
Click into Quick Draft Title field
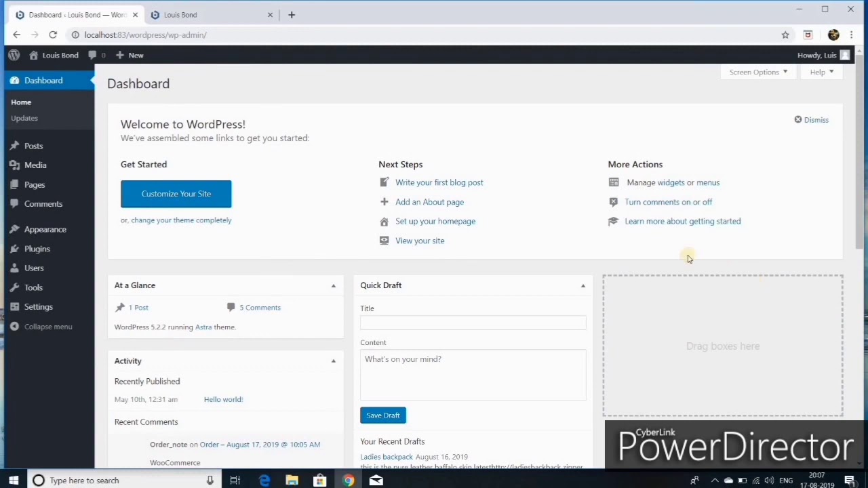pyautogui.click(x=473, y=323)
